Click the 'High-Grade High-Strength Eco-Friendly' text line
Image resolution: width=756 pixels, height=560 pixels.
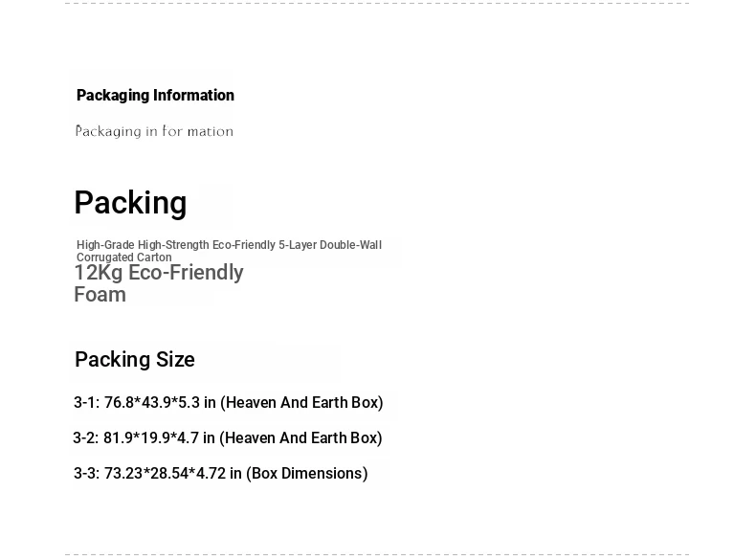tap(176, 245)
